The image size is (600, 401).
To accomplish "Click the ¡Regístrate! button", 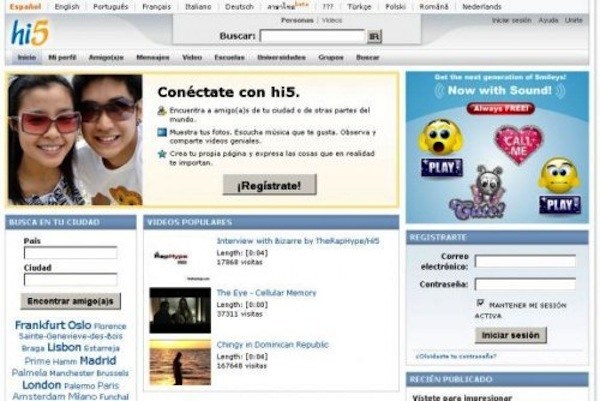I will [269, 185].
